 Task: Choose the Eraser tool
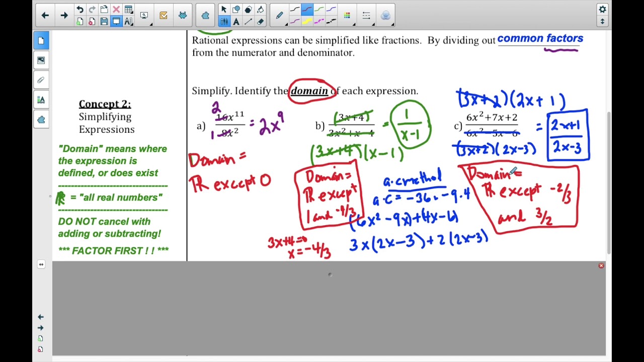(260, 22)
